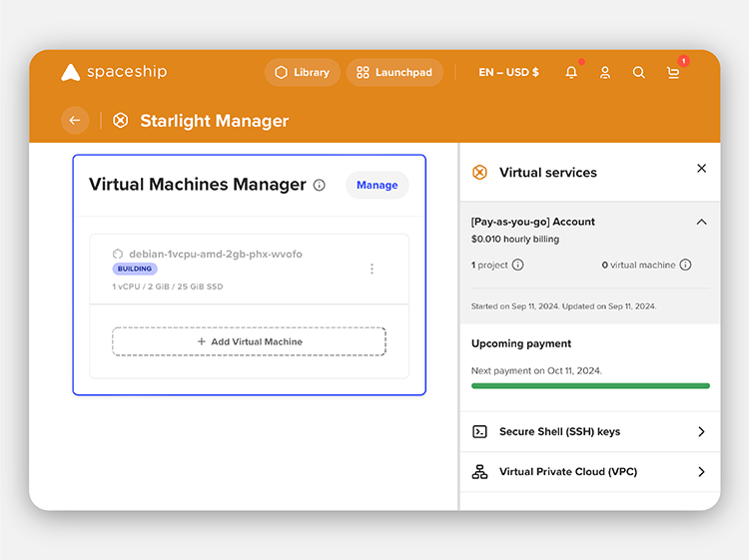
Task: Select the debian-1vcpu-amd-2gb-phx-wvofo machine name
Action: tap(216, 254)
